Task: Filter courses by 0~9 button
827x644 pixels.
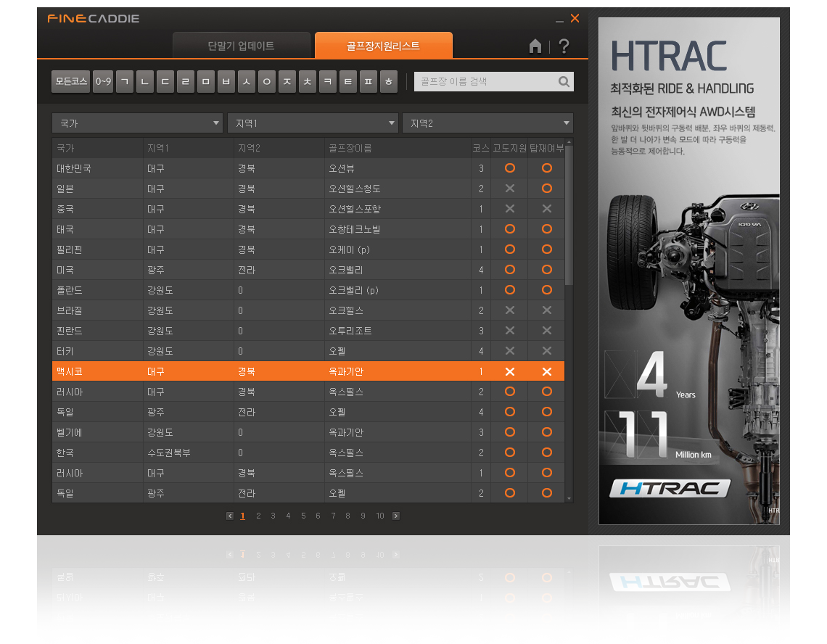Action: tap(103, 82)
